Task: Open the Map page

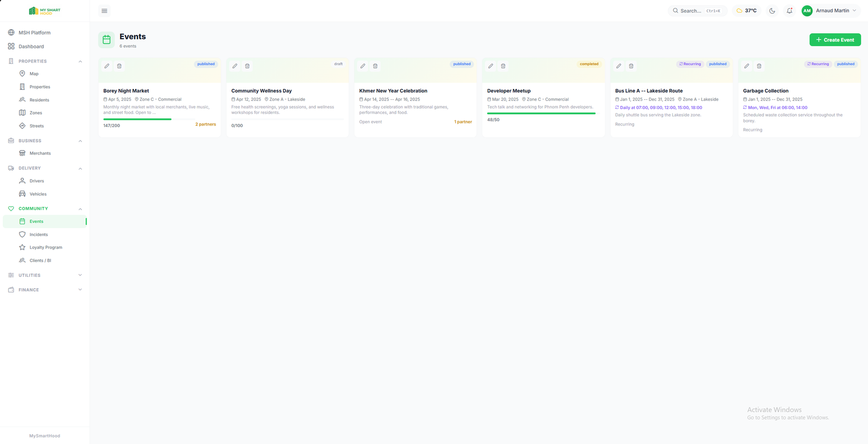Action: coord(44,74)
